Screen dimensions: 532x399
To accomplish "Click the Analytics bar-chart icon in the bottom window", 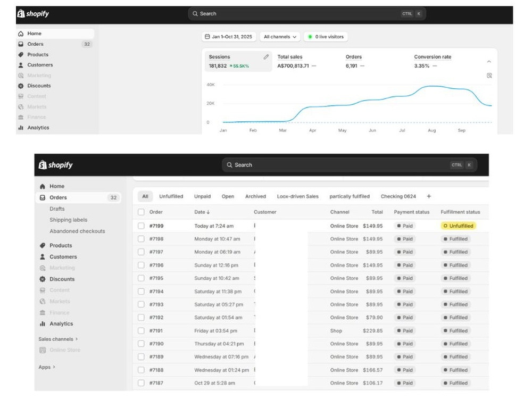I will click(x=43, y=323).
